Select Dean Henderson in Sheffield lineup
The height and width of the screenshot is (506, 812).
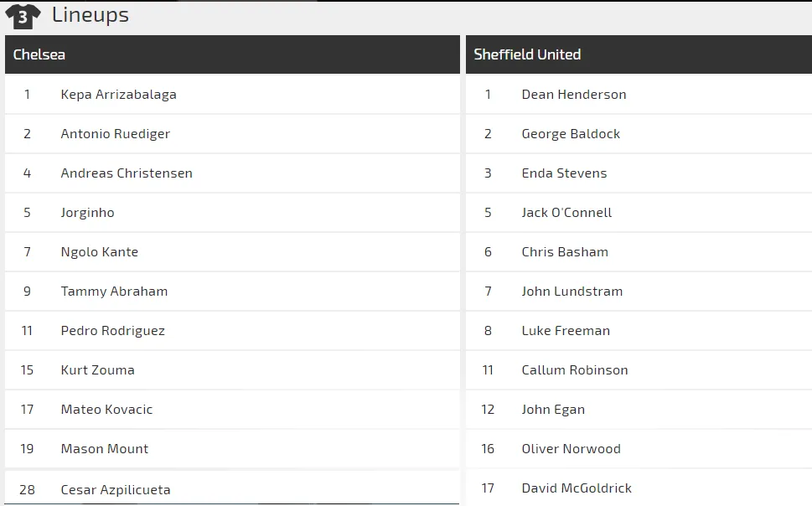click(x=573, y=95)
